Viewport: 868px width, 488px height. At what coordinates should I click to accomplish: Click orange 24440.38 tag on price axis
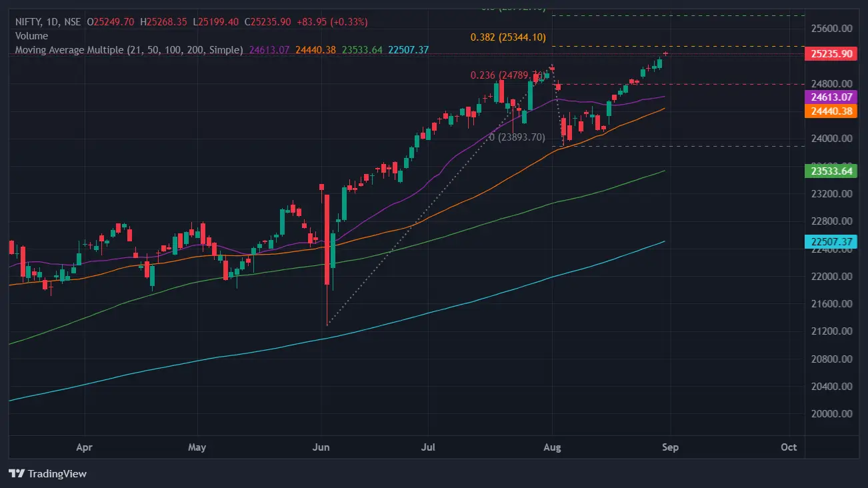pyautogui.click(x=831, y=111)
